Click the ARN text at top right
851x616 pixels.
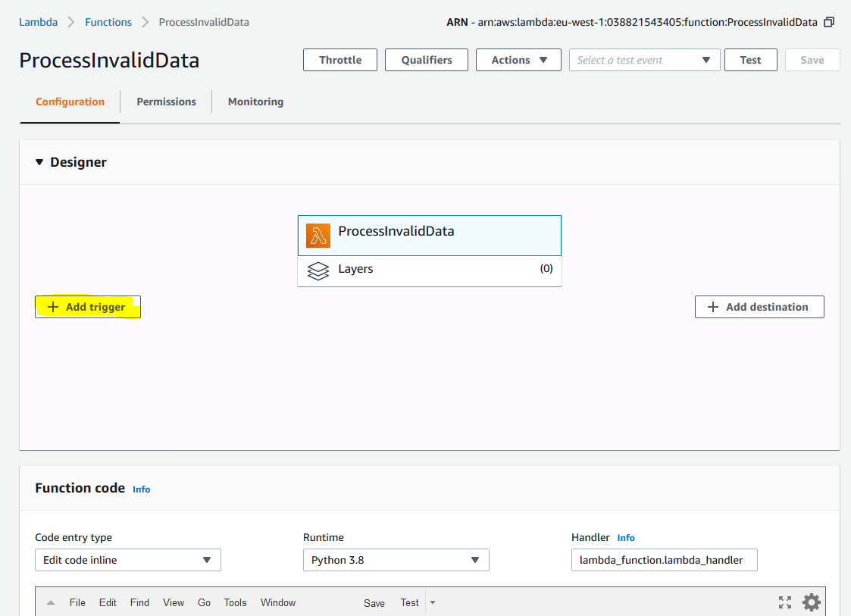632,22
